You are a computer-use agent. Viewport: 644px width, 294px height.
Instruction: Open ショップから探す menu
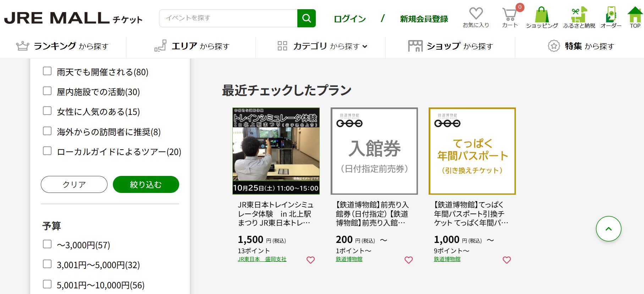pyautogui.click(x=451, y=46)
